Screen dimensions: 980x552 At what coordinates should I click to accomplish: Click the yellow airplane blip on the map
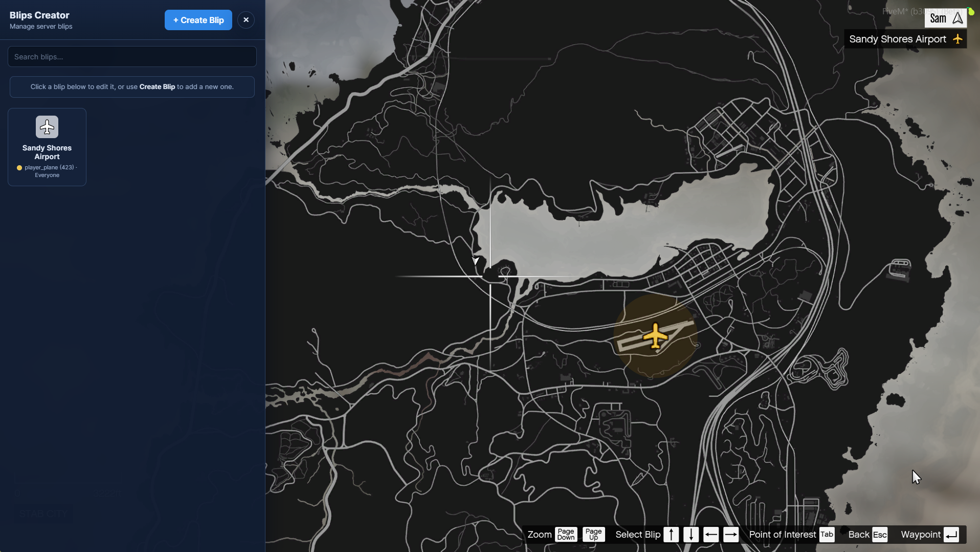click(655, 336)
